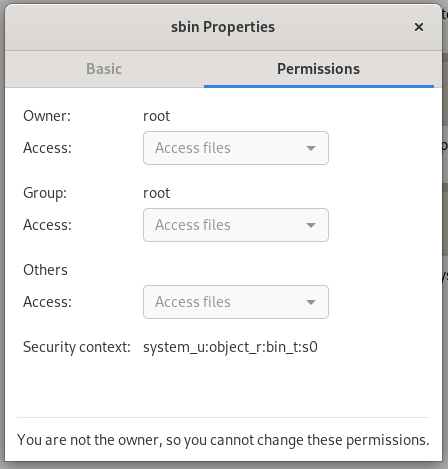The width and height of the screenshot is (448, 469).
Task: Click the Owner value root
Action: [156, 116]
